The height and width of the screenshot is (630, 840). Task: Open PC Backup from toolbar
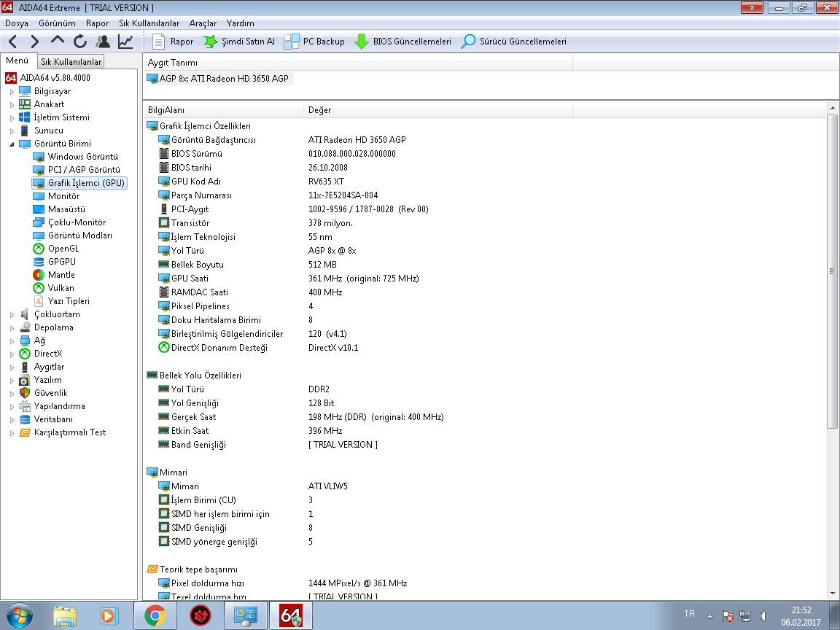pyautogui.click(x=314, y=42)
